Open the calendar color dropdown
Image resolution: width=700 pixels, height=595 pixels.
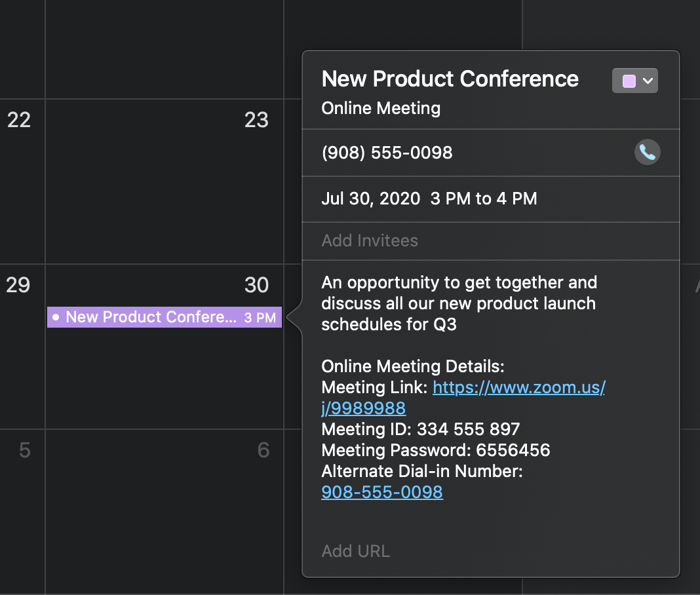click(x=635, y=81)
